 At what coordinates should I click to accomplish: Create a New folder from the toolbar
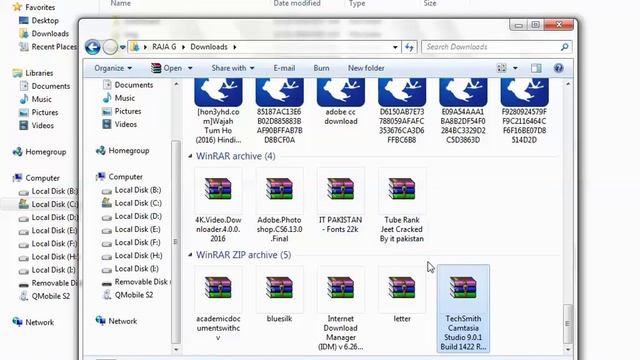tap(366, 68)
